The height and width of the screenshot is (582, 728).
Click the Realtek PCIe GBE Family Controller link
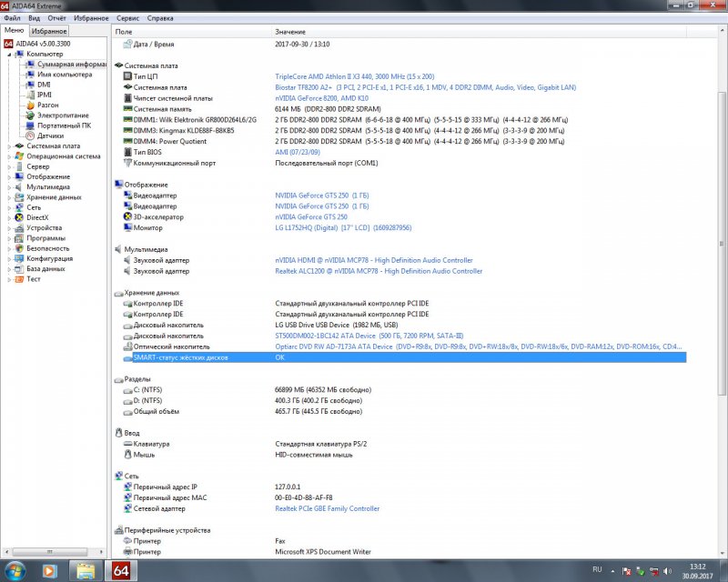328,508
